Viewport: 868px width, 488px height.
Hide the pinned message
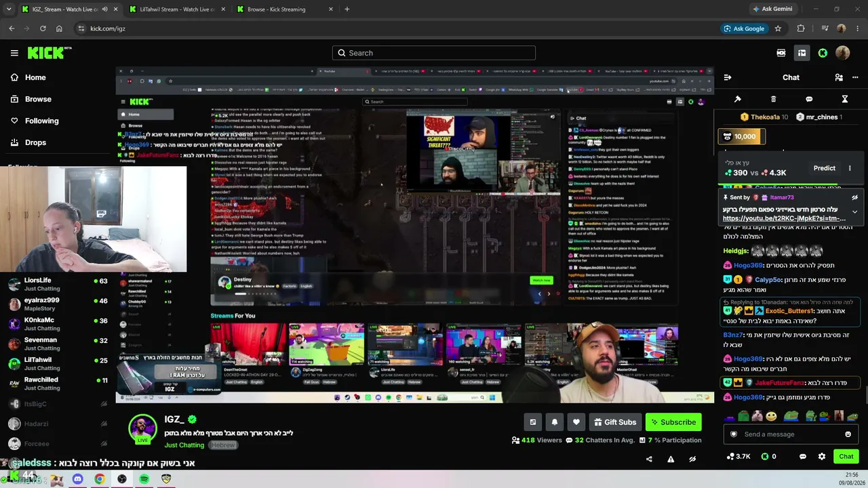tap(854, 197)
